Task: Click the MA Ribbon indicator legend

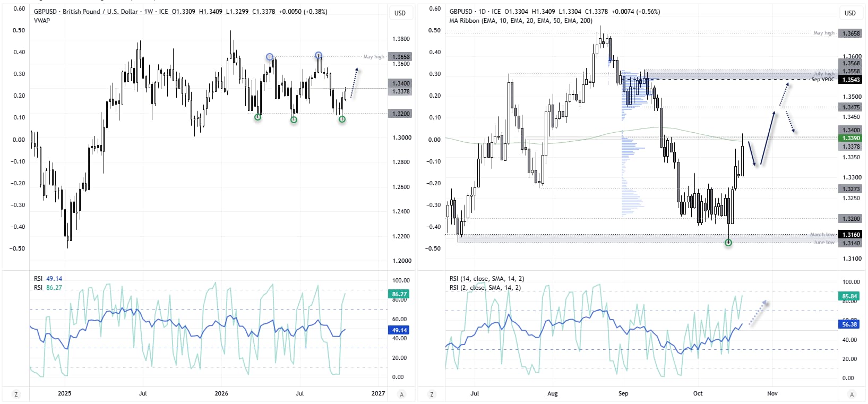Action: (x=521, y=21)
